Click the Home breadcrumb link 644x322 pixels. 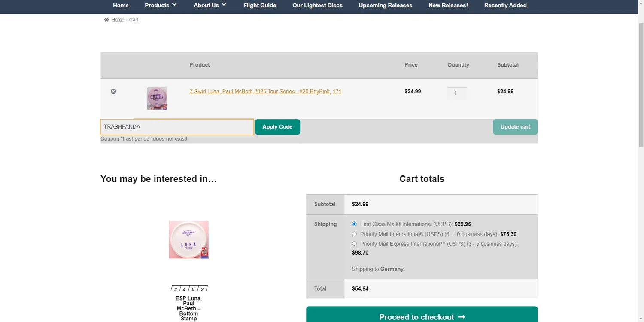[x=118, y=20]
